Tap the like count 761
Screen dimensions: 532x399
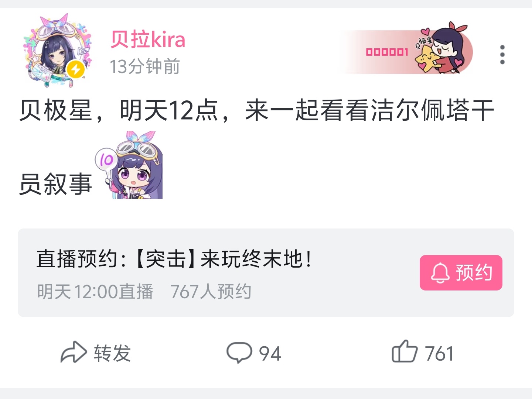(x=439, y=354)
